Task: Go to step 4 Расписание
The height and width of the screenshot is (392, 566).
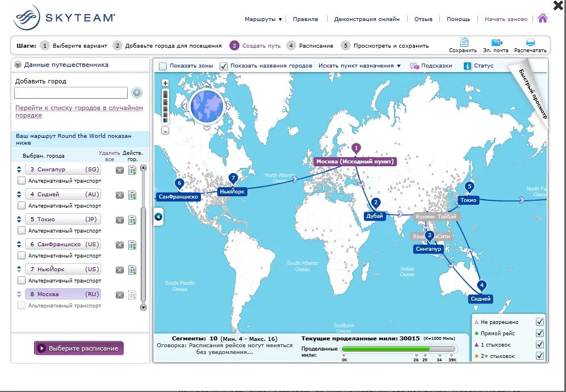Action: (310, 46)
